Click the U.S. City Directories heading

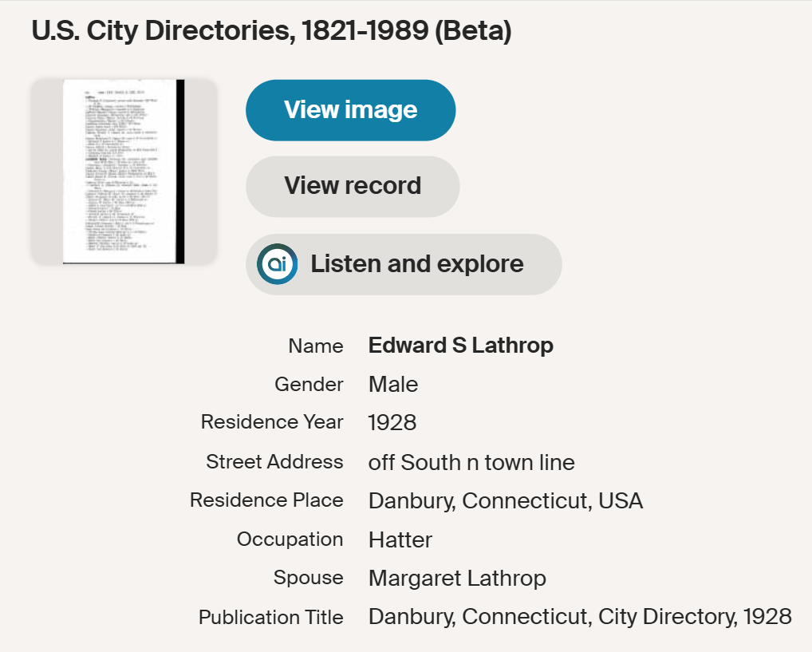click(x=271, y=31)
